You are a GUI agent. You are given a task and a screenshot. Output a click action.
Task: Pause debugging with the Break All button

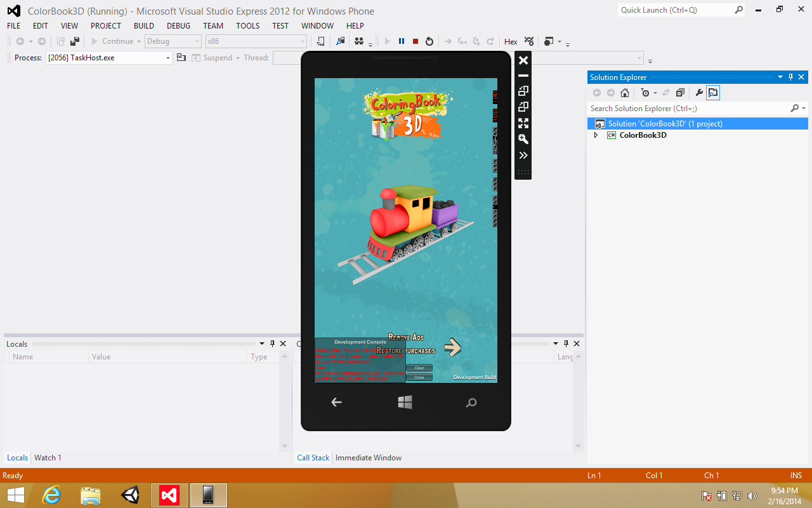[x=402, y=41]
